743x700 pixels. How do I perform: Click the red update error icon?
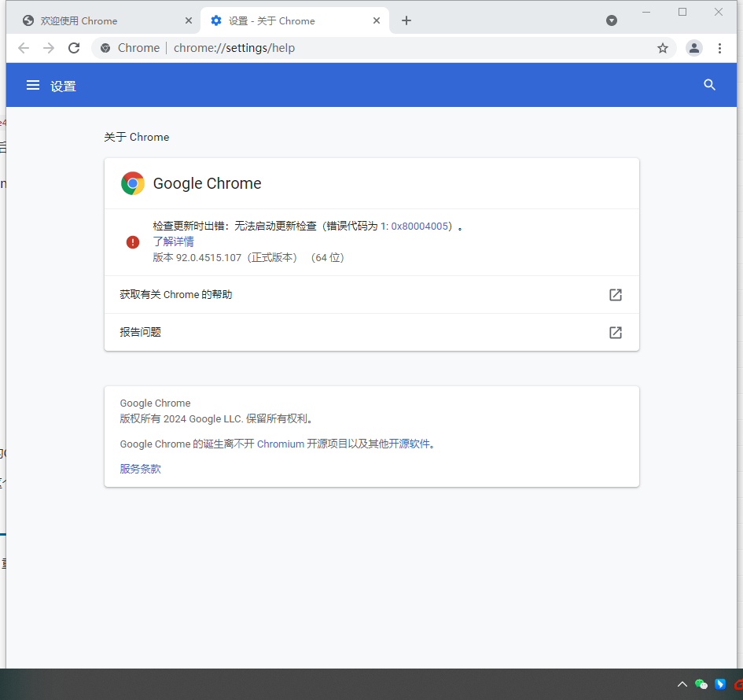[x=133, y=242]
